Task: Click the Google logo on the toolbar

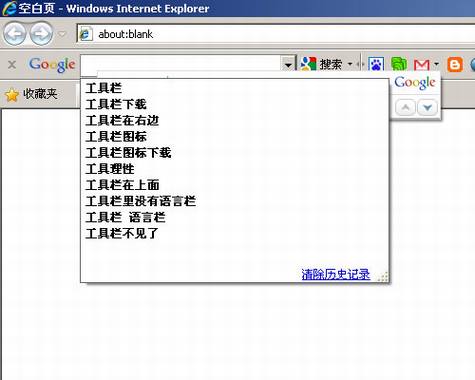Action: click(x=52, y=65)
